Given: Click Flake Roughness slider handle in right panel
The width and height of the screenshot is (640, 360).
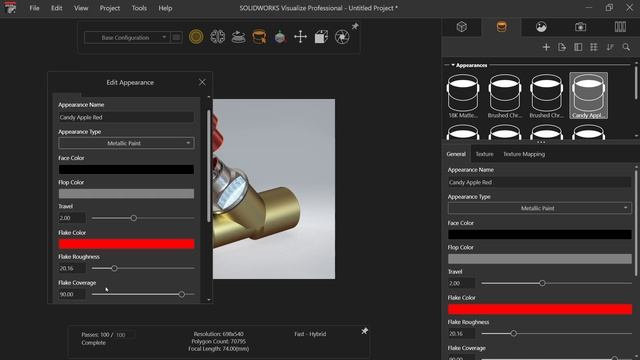Looking at the screenshot, I should coord(513,333).
